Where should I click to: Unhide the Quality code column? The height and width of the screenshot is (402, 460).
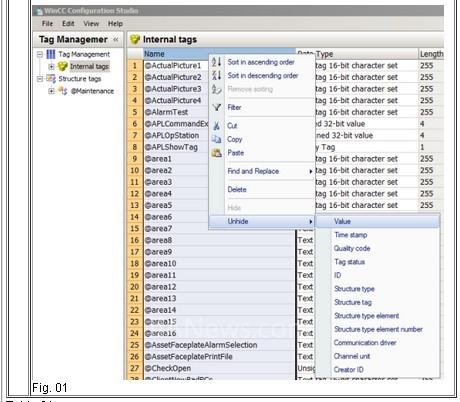point(352,248)
